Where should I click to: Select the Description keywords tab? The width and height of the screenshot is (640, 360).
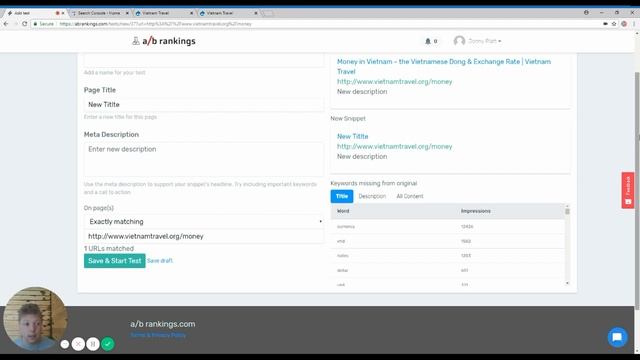coord(372,196)
